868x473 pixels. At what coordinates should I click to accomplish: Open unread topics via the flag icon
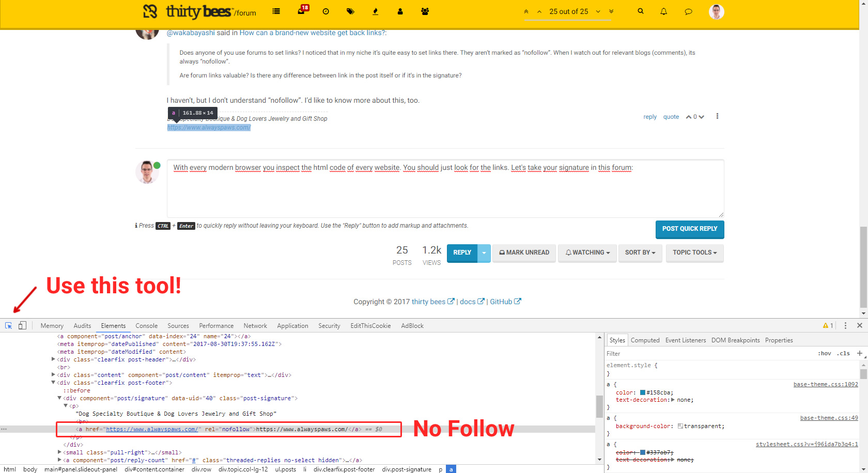301,11
